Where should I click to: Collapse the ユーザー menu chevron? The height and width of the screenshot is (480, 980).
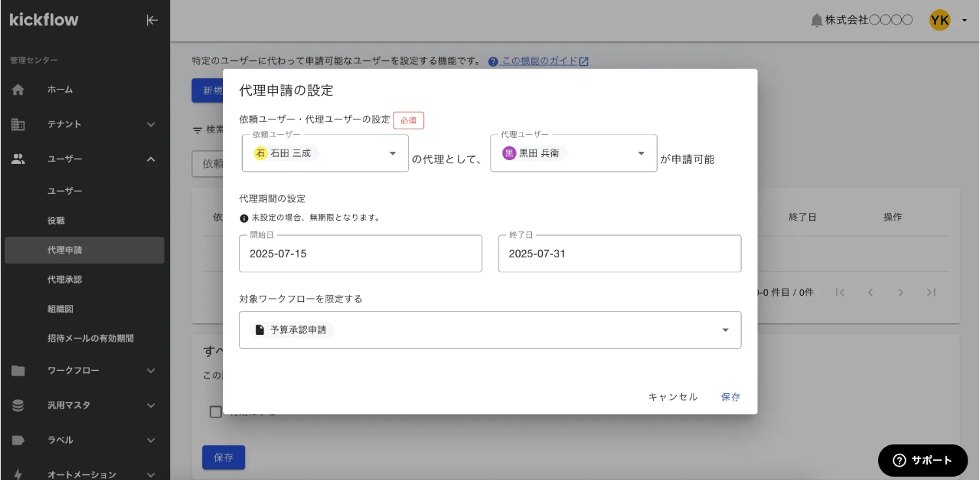pyautogui.click(x=151, y=159)
